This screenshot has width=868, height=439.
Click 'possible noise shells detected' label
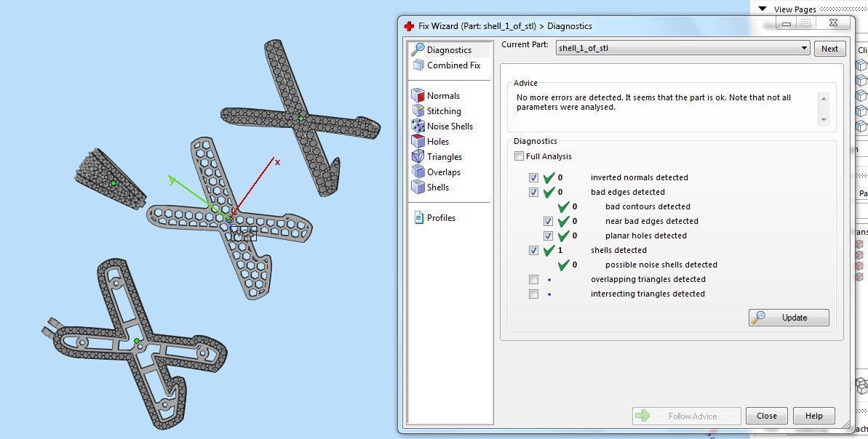pyautogui.click(x=661, y=265)
